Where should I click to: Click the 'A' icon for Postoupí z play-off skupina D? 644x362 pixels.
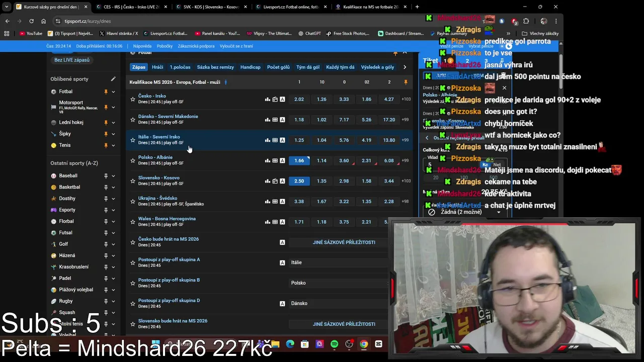tap(282, 304)
